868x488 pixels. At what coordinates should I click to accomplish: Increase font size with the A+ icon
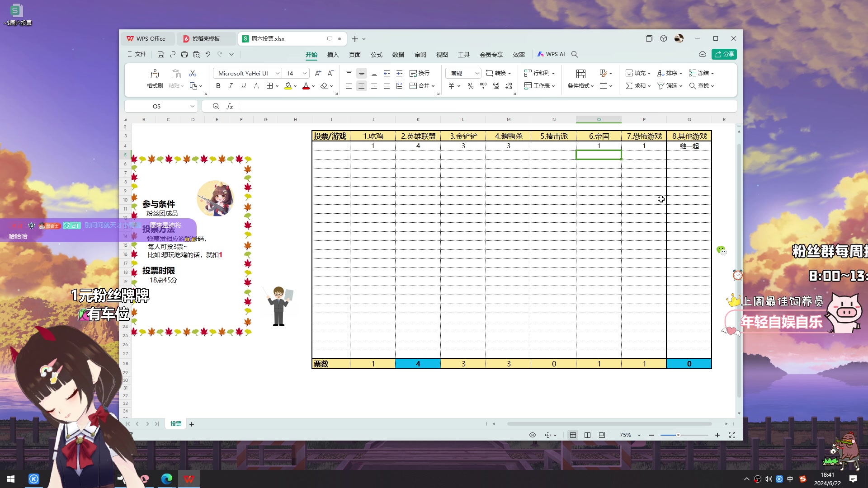318,73
